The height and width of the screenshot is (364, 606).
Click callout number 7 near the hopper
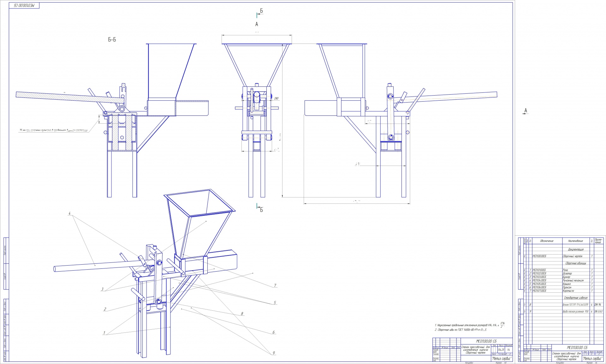275,285
